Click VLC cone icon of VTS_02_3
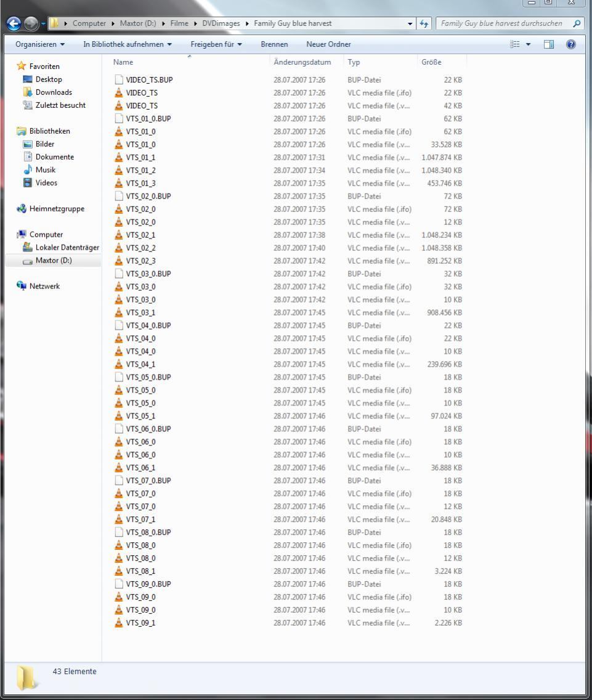The width and height of the screenshot is (592, 700). pos(118,261)
